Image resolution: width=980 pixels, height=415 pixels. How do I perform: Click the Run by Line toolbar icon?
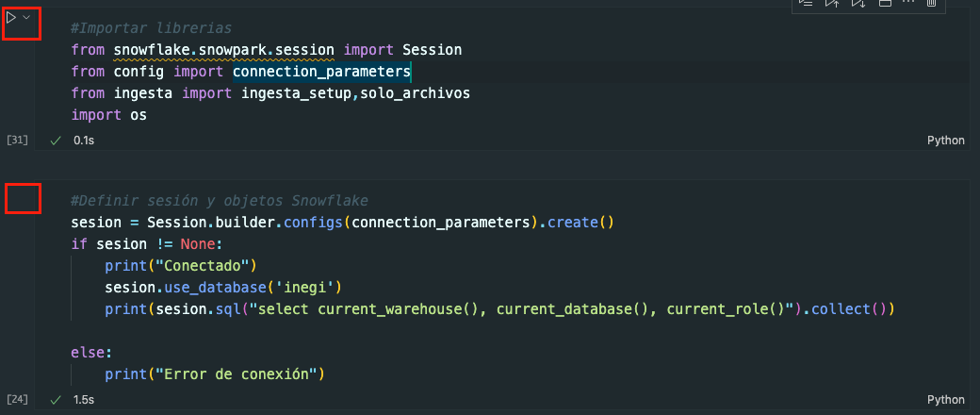[x=806, y=4]
